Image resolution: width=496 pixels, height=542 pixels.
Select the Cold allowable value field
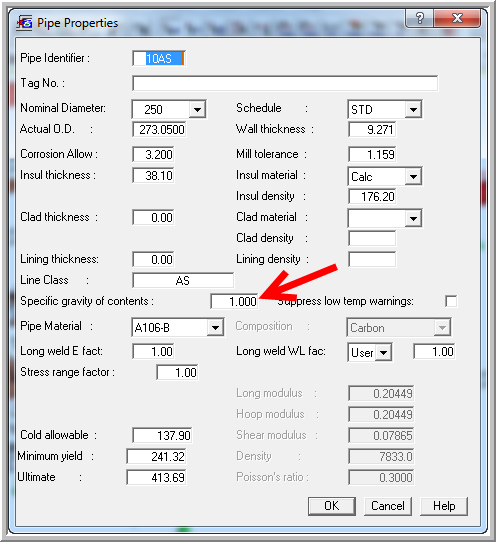(162, 435)
